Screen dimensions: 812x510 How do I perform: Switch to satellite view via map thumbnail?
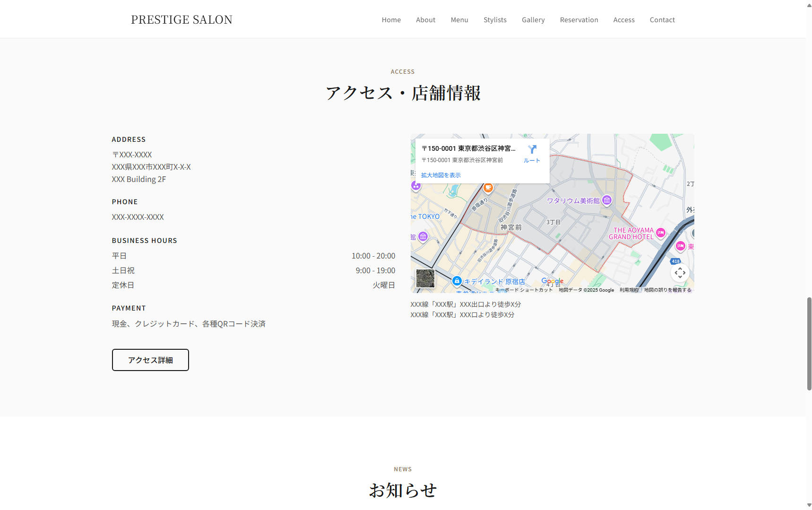(x=425, y=278)
